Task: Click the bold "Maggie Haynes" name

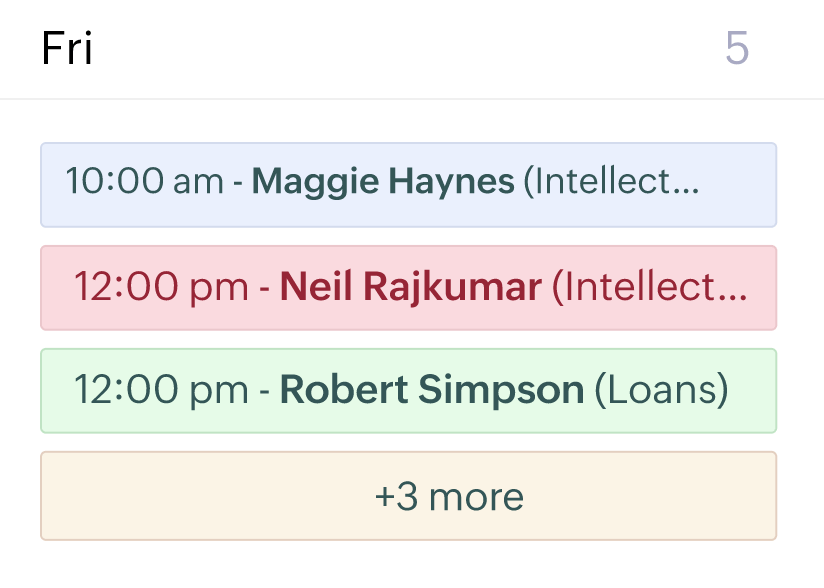Action: [x=383, y=182]
